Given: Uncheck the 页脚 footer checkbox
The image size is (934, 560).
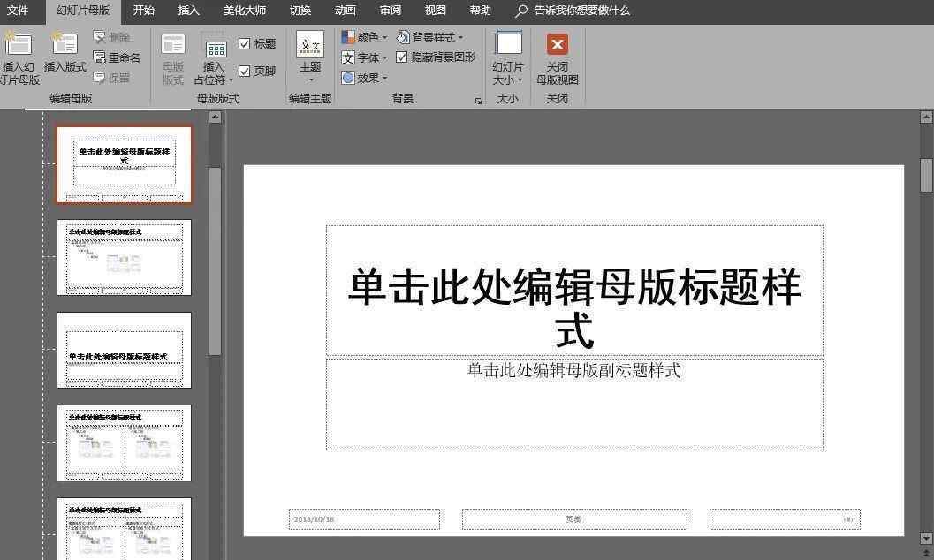Looking at the screenshot, I should [x=245, y=71].
